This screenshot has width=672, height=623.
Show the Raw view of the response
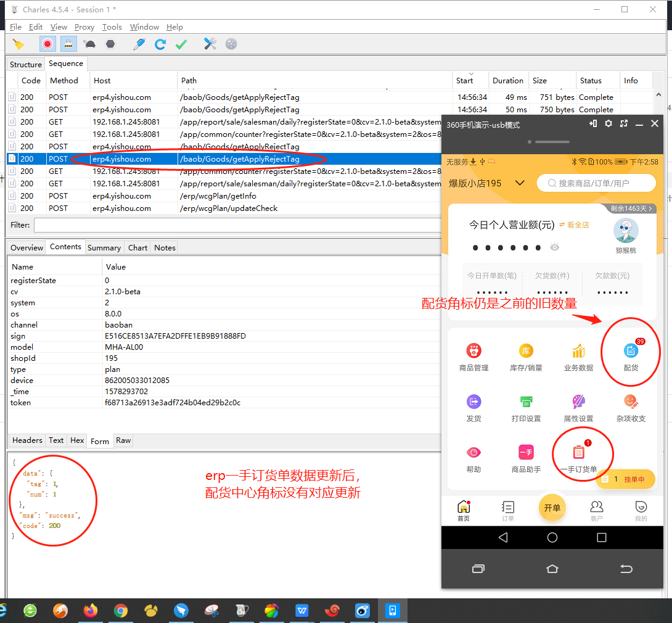[x=123, y=440]
